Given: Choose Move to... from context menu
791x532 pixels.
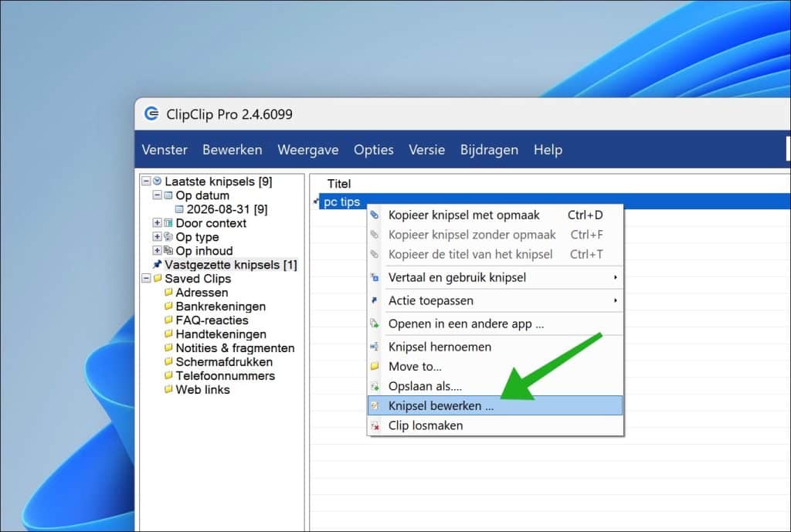Looking at the screenshot, I should click(x=495, y=367).
